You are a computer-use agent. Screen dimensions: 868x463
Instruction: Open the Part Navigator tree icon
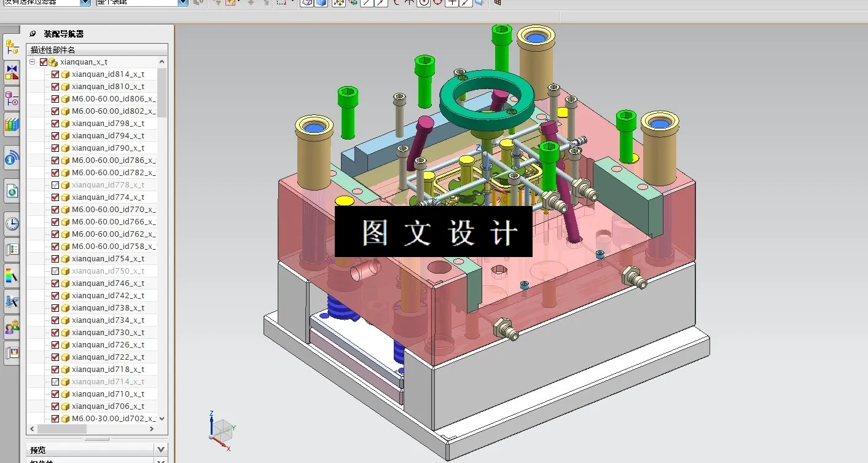click(11, 98)
